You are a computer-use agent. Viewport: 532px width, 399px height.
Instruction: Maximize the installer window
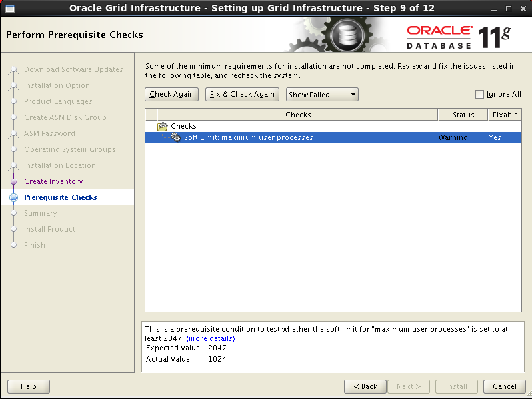pyautogui.click(x=509, y=9)
